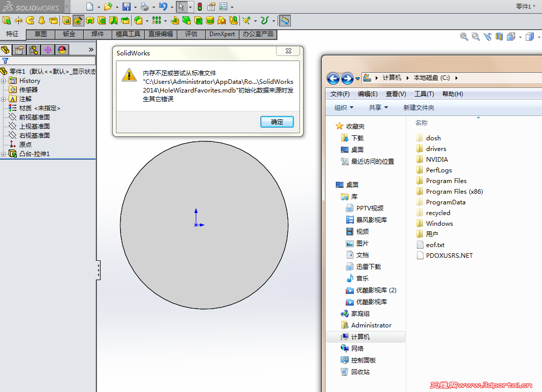Image resolution: width=542 pixels, height=392 pixels.
Task: Expand the 注解 annotations tree node
Action: tap(4, 99)
